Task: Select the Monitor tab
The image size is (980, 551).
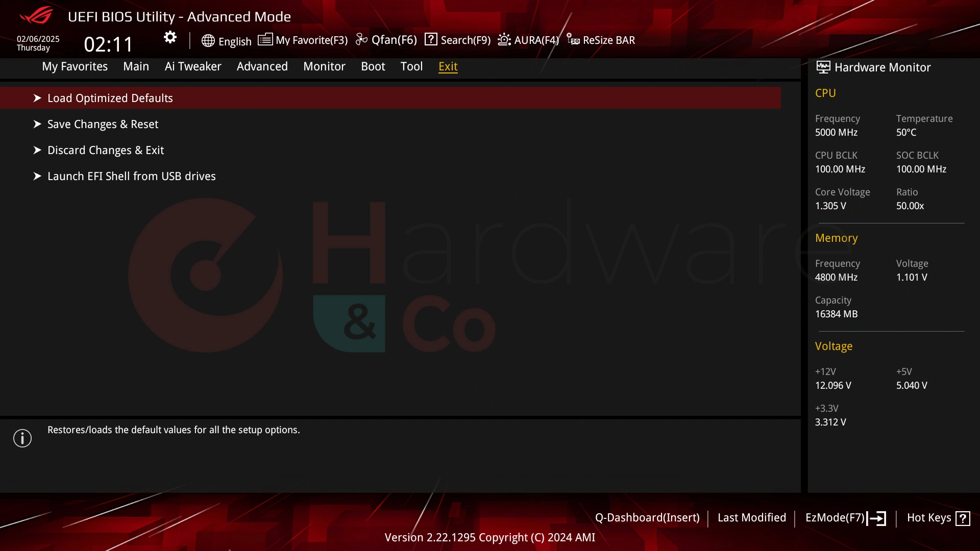Action: pos(325,66)
